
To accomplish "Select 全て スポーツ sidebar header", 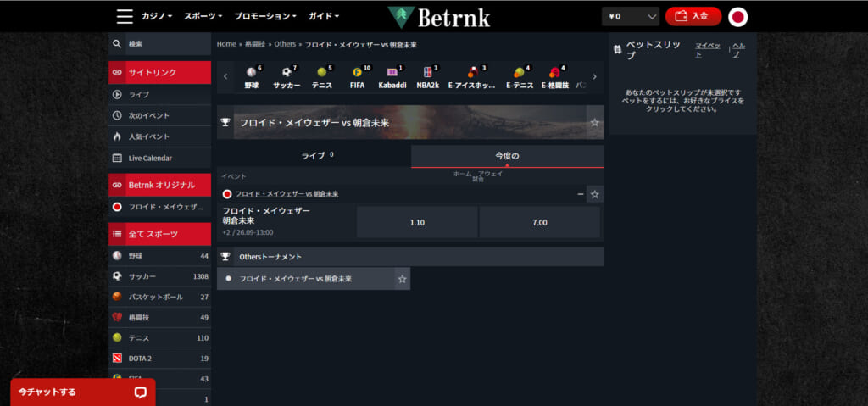I will click(x=160, y=234).
